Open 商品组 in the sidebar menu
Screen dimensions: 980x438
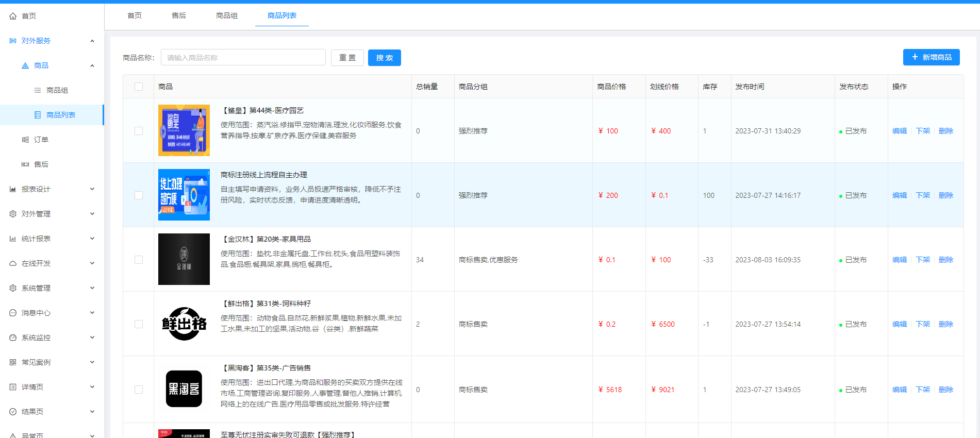tap(52, 90)
